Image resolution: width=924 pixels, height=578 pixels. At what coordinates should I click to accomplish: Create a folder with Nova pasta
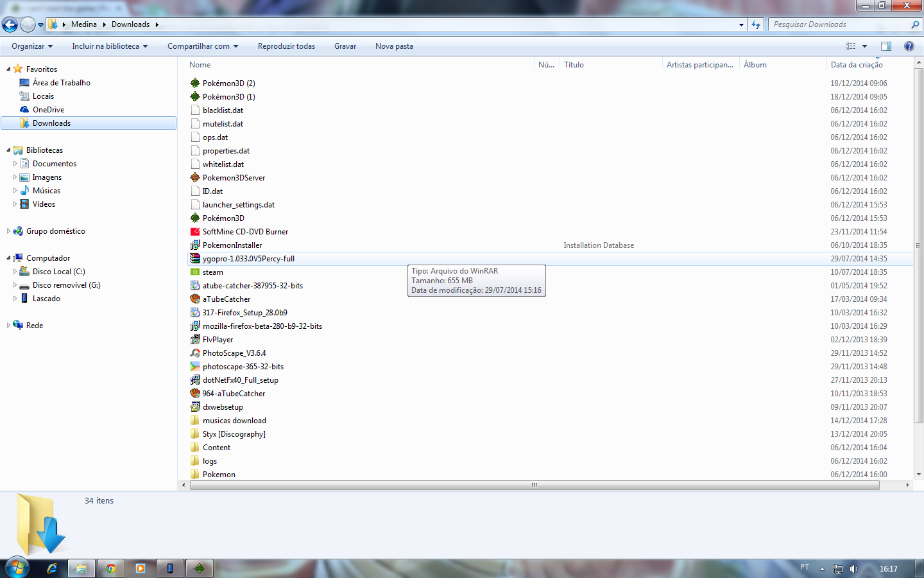pos(394,46)
